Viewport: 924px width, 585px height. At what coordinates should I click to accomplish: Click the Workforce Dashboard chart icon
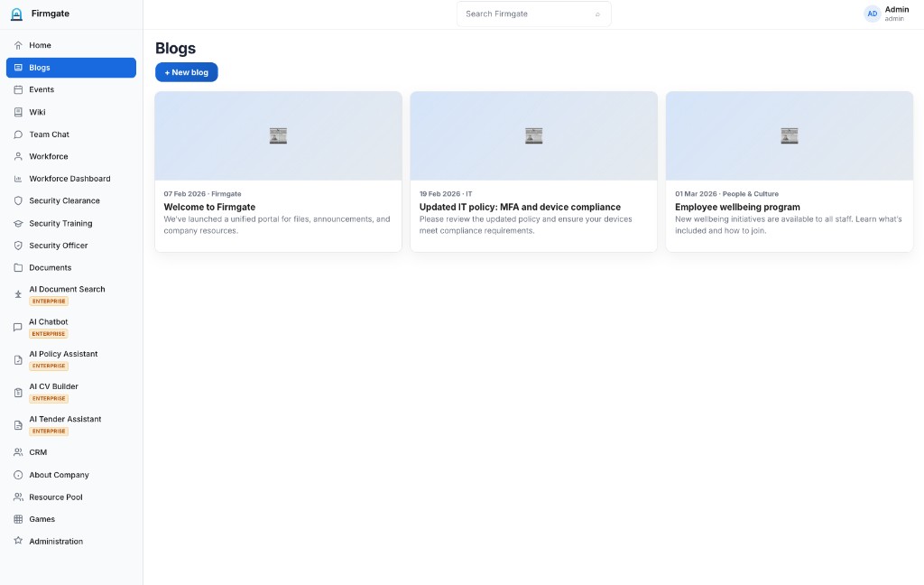point(18,179)
